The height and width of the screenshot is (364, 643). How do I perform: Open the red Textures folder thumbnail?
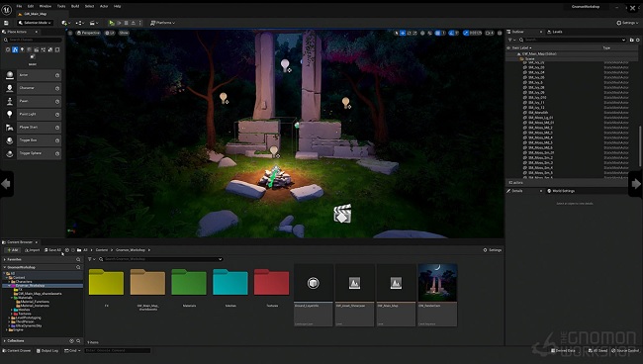271,282
